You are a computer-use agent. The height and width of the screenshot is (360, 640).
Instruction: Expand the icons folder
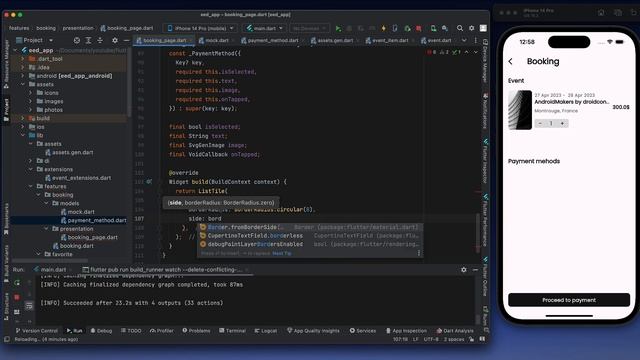(31, 93)
